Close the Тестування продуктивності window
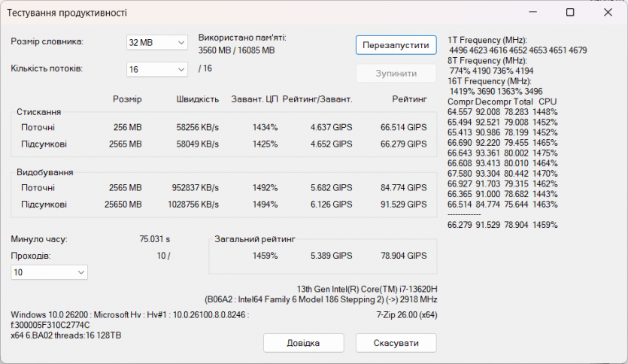The height and width of the screenshot is (364, 628). (x=608, y=13)
